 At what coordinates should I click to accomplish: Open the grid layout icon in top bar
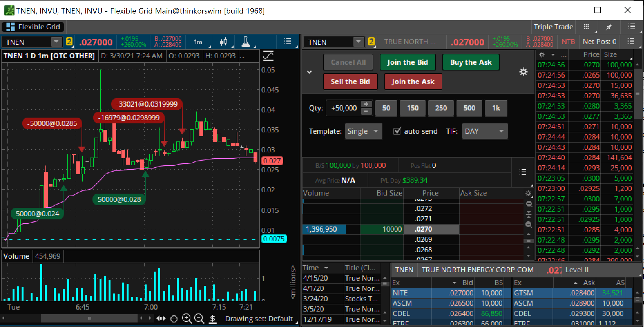coord(587,27)
